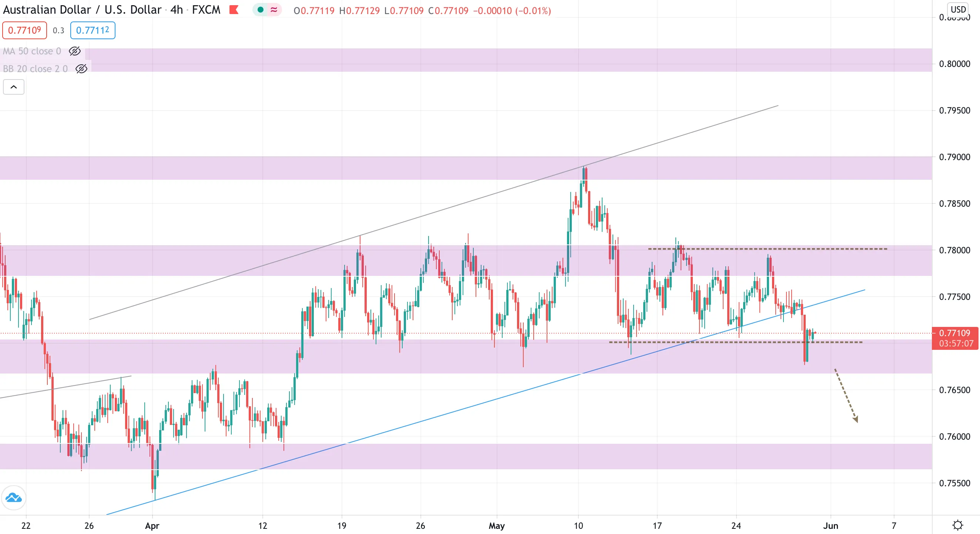Click the 22 date label on time axis
This screenshot has height=534, width=980.
click(26, 525)
